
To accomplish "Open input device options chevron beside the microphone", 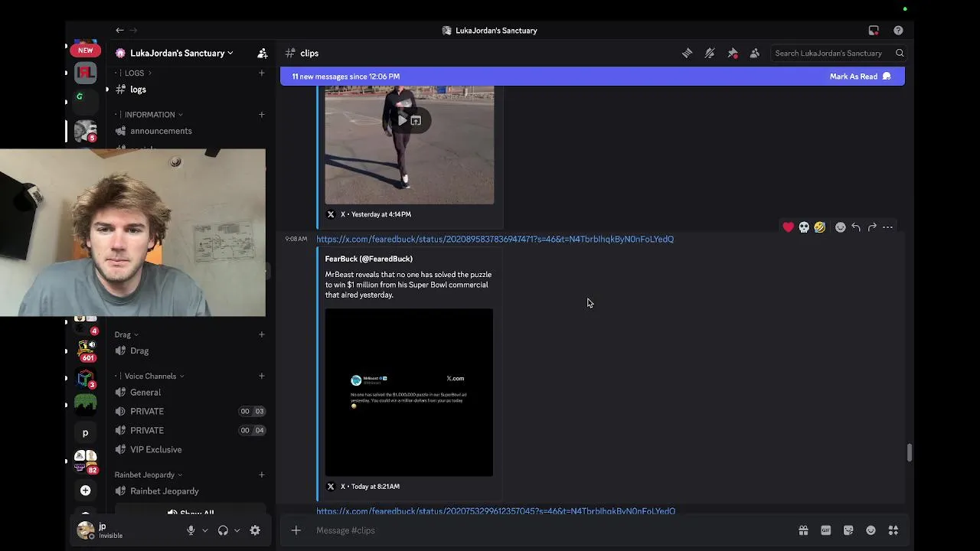I will point(204,530).
